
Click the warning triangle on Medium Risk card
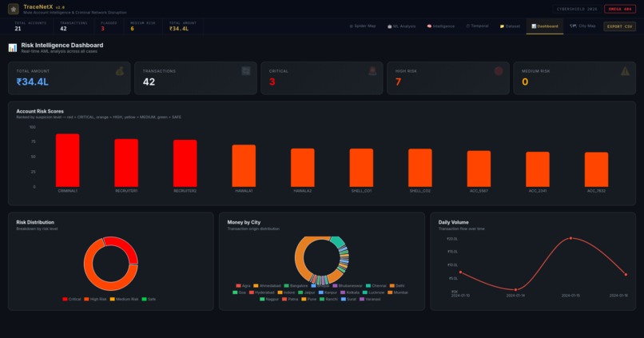coord(625,71)
